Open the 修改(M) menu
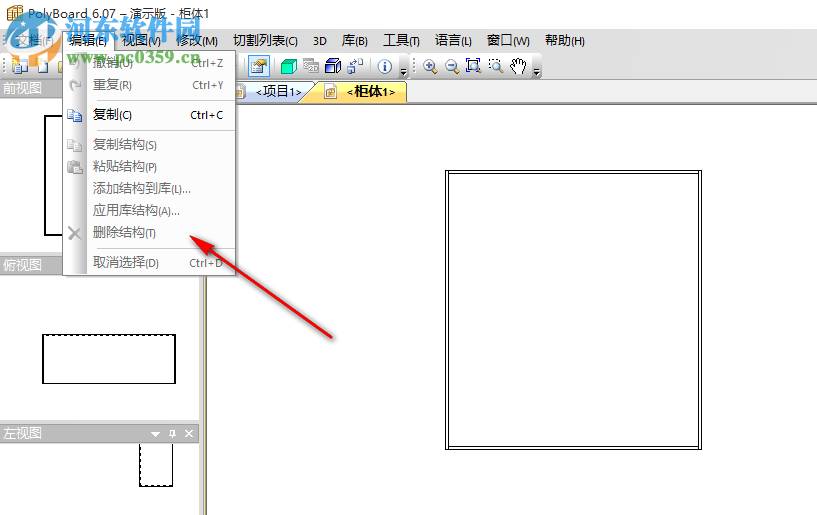This screenshot has height=515, width=817. click(197, 41)
